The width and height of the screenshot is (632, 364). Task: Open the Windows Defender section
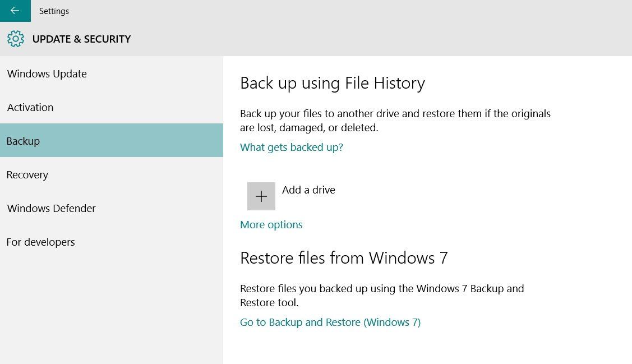(x=111, y=208)
